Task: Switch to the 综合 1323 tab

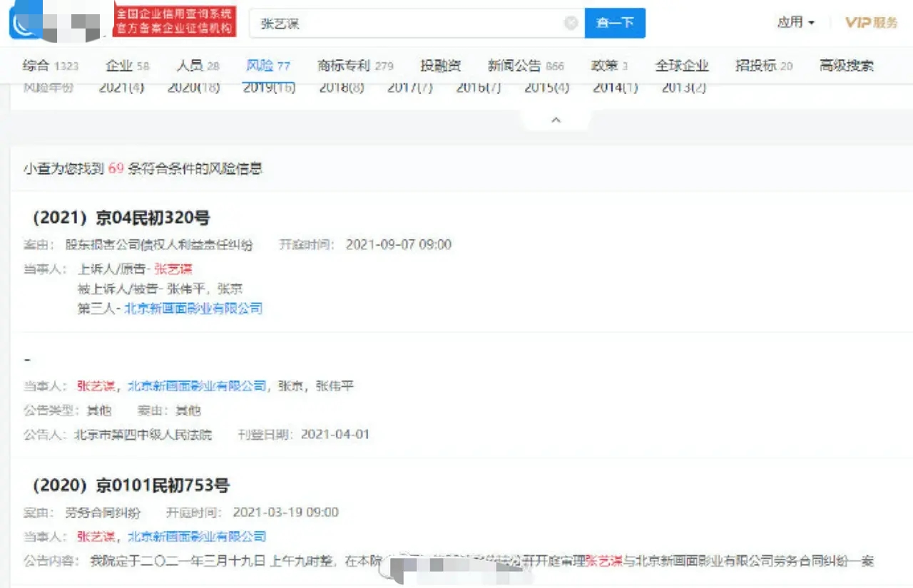Action: point(51,66)
